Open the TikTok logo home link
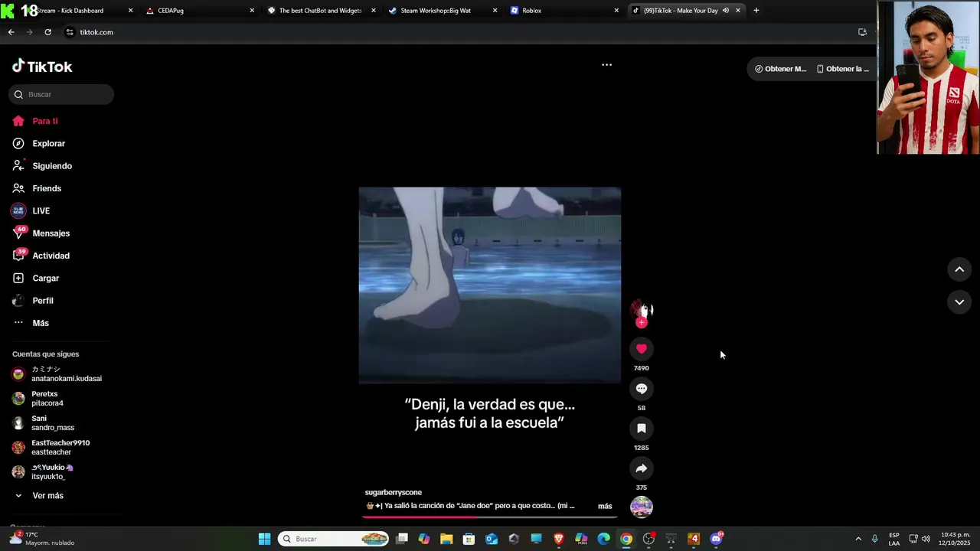Viewport: 980px width, 551px height. (42, 67)
